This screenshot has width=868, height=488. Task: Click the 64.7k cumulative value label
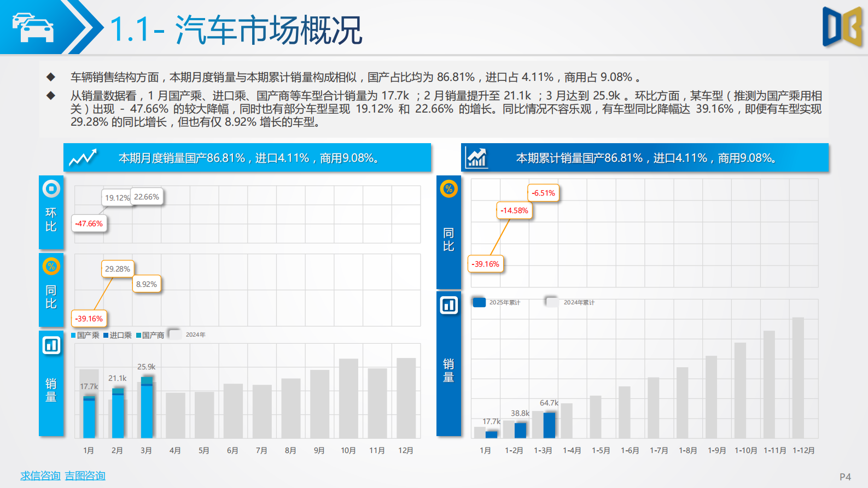[x=549, y=403]
